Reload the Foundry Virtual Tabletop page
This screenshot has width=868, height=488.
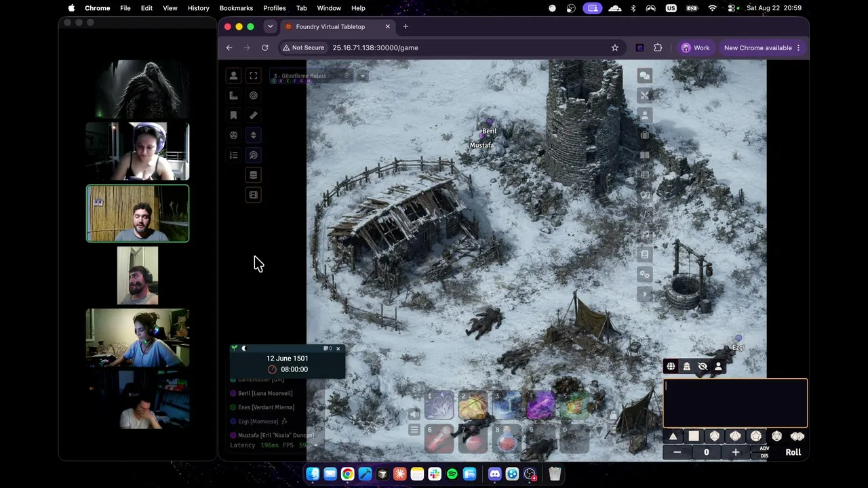[265, 47]
